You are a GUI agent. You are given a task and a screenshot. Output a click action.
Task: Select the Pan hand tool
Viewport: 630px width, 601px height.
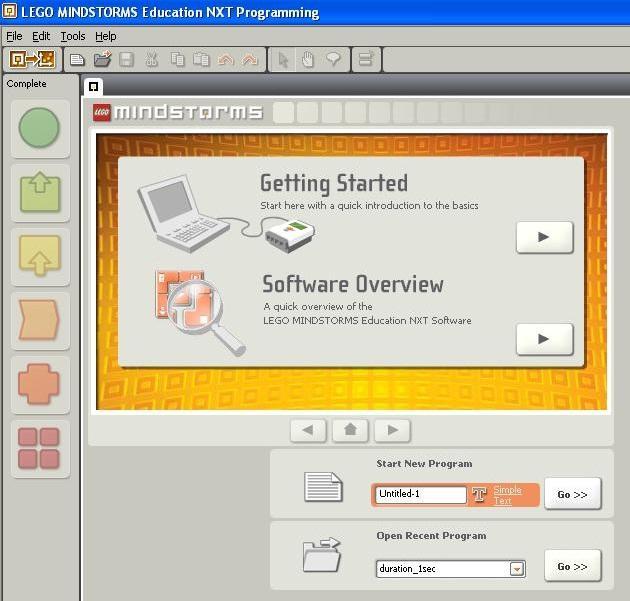307,59
